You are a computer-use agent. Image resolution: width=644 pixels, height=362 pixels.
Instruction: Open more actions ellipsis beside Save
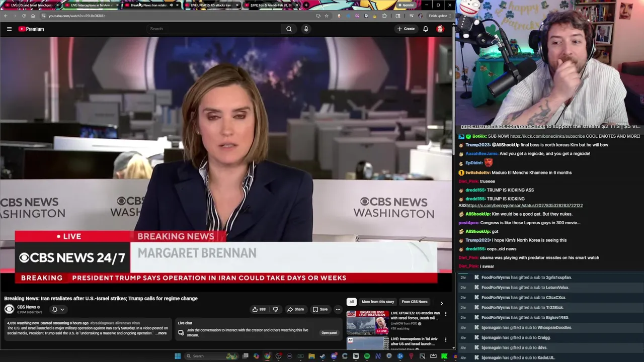[338, 309]
